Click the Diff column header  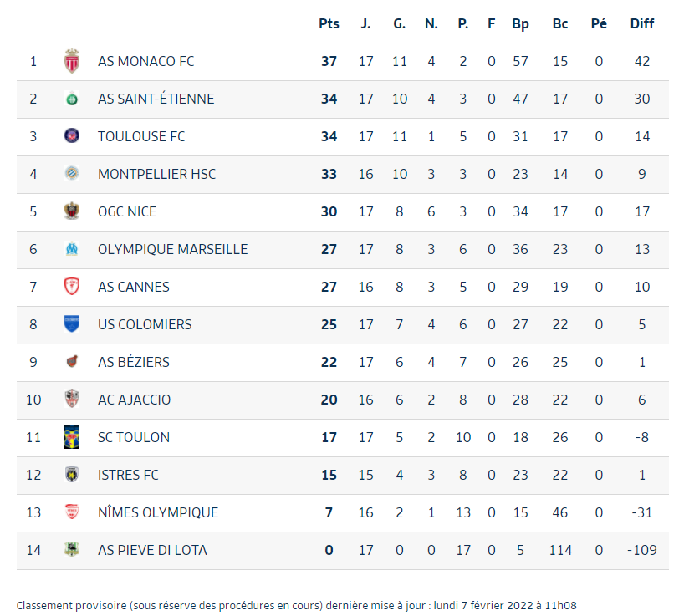click(642, 23)
